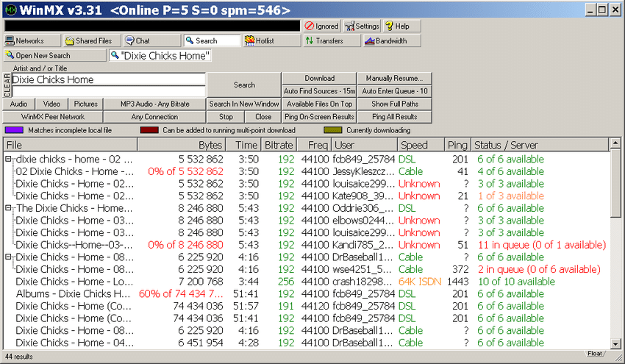
Task: Focus the Artist and/or Title field
Action: point(108,79)
